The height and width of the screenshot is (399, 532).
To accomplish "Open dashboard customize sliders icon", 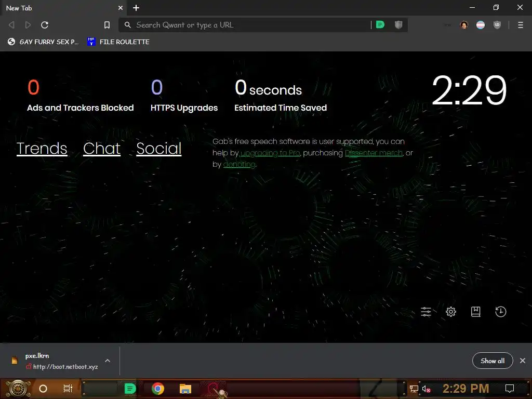I will click(x=426, y=312).
